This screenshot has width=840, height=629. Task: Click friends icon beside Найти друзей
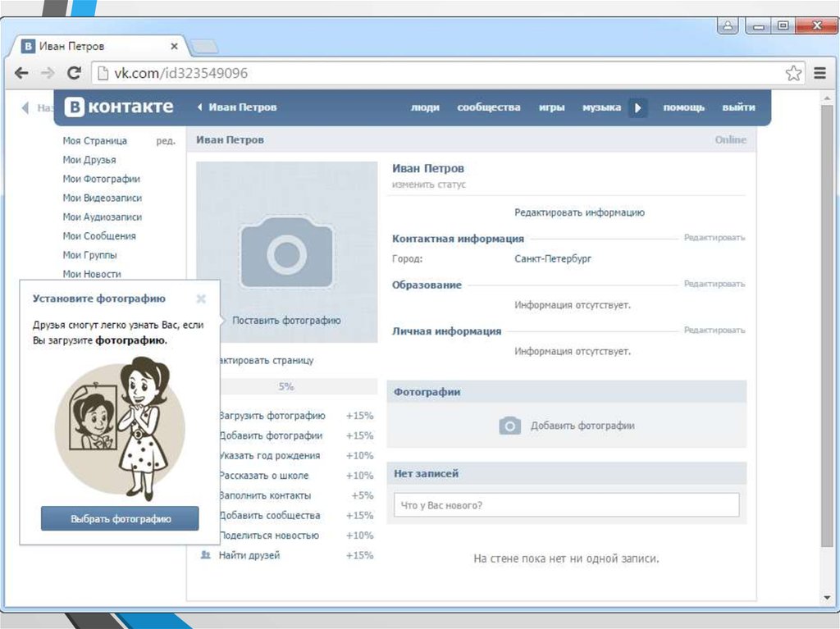205,555
